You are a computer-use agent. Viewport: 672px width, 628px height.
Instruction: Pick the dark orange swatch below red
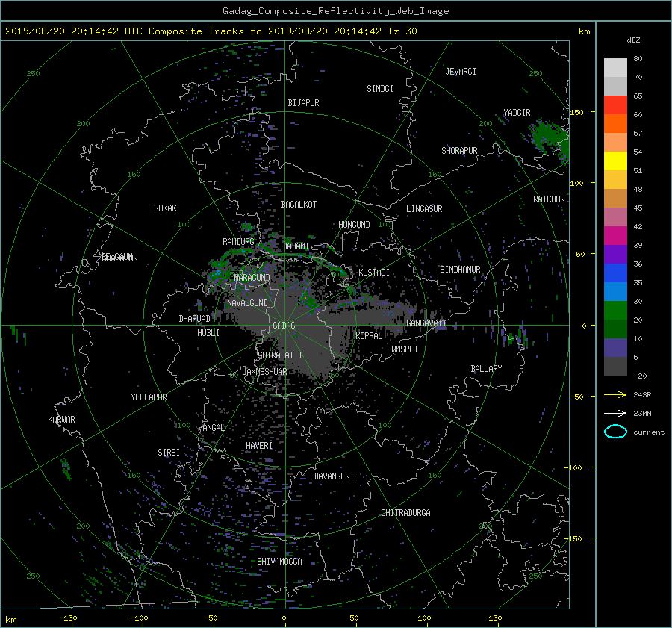pos(615,124)
